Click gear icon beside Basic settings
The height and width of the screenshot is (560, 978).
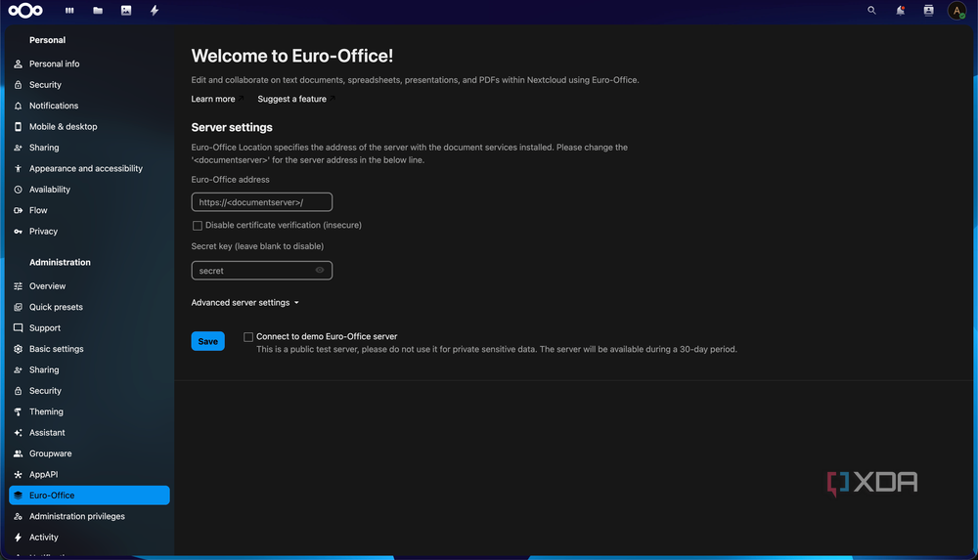coord(18,349)
